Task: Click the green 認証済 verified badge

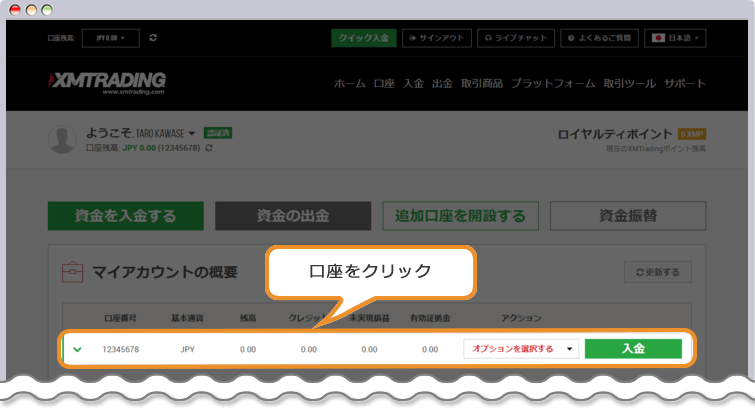Action: click(x=218, y=133)
